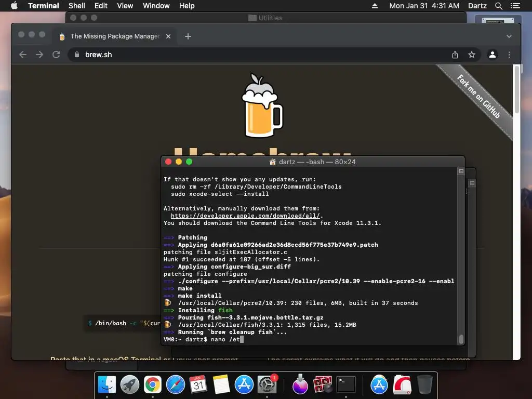
Task: Expand Chrome tab search chevron
Action: (x=509, y=36)
